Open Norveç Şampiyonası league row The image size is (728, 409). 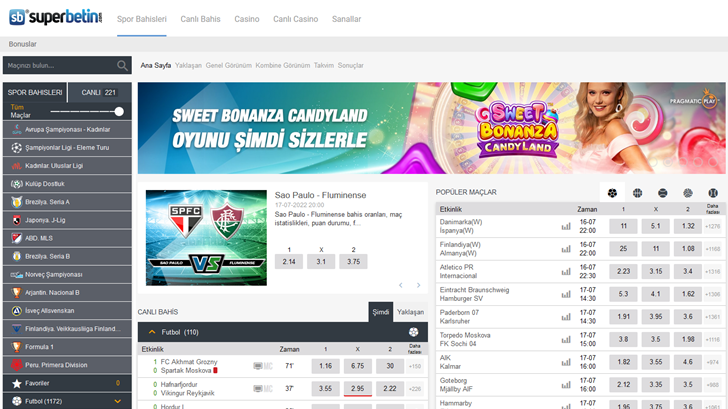67,274
